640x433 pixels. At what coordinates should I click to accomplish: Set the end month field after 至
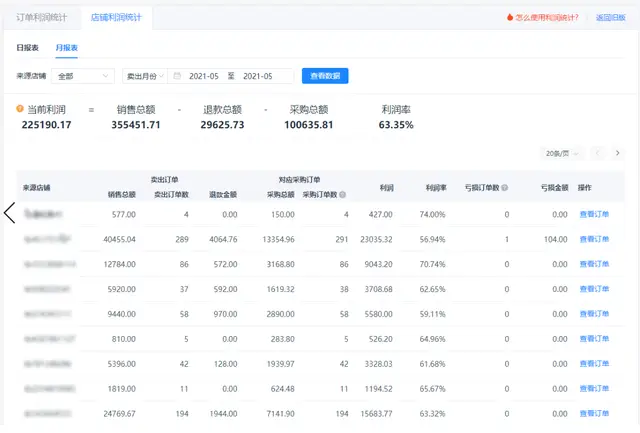point(258,76)
